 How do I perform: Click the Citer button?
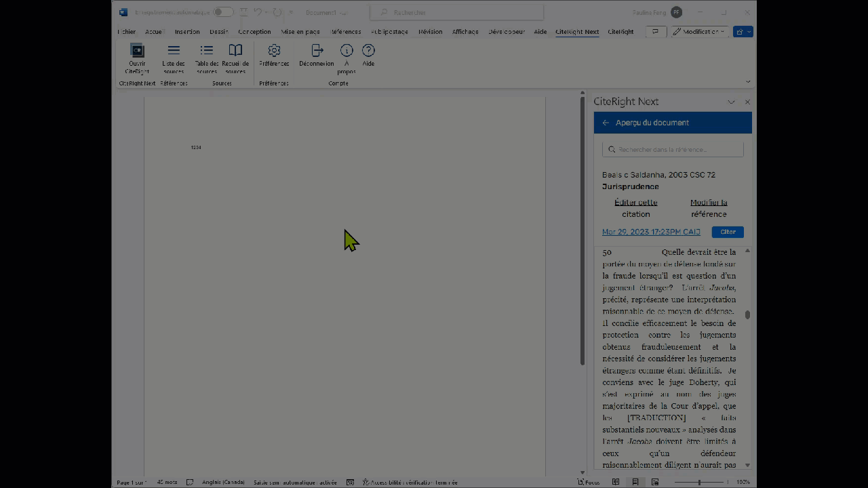coord(728,232)
